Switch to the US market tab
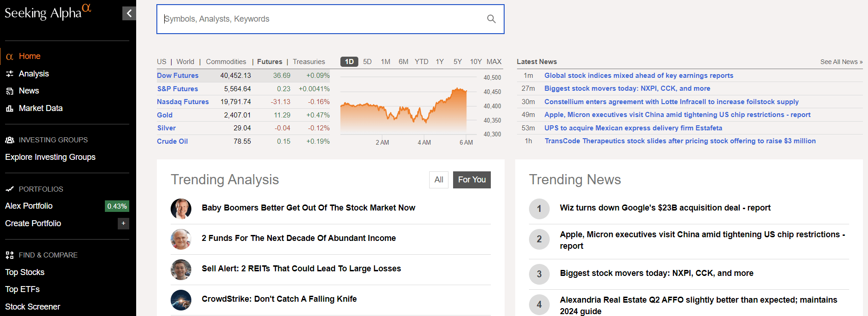The width and height of the screenshot is (868, 316). pos(161,62)
